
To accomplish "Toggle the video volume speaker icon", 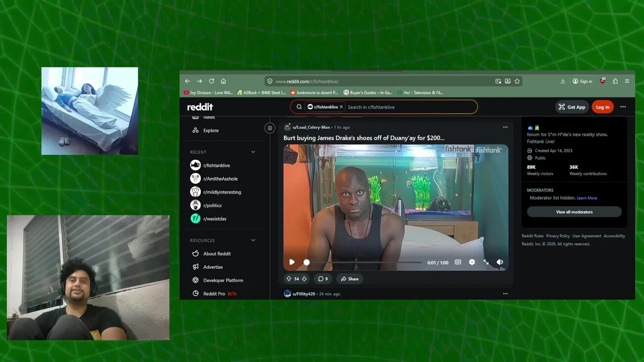I will tap(500, 262).
